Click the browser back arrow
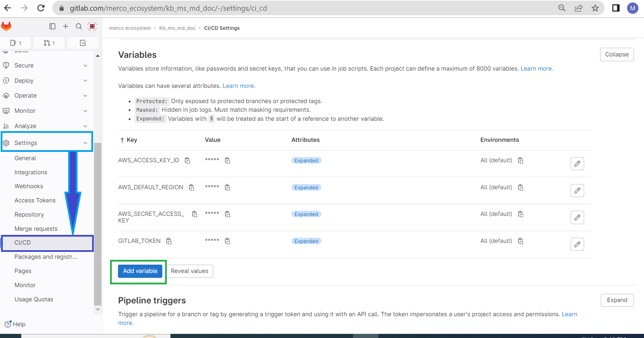This screenshot has width=644, height=338. 8,8
